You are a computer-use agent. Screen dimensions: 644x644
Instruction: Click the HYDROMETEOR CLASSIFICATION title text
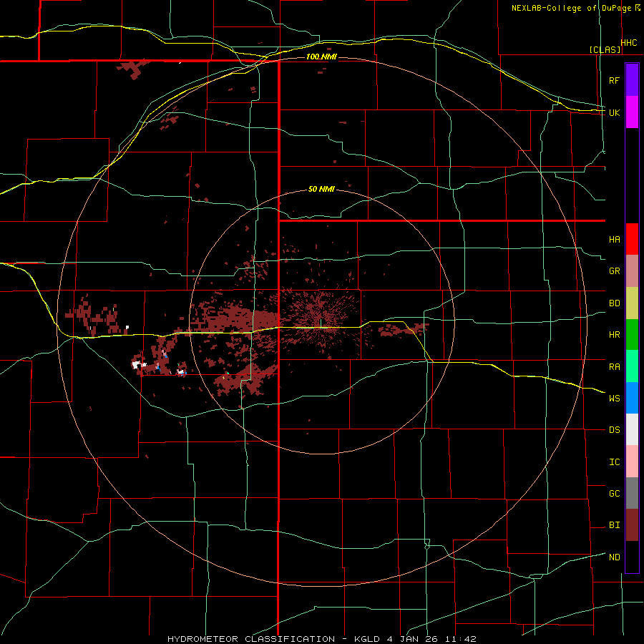[251, 639]
